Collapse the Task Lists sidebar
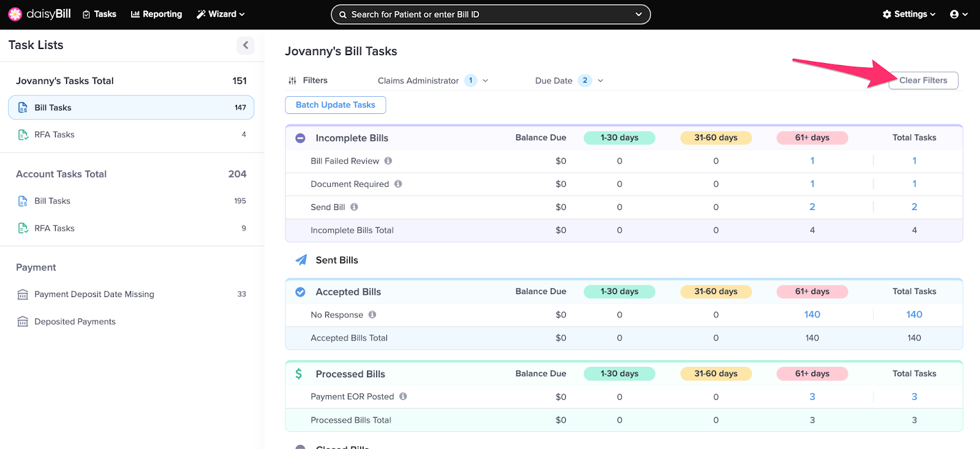This screenshot has height=449, width=980. tap(245, 45)
